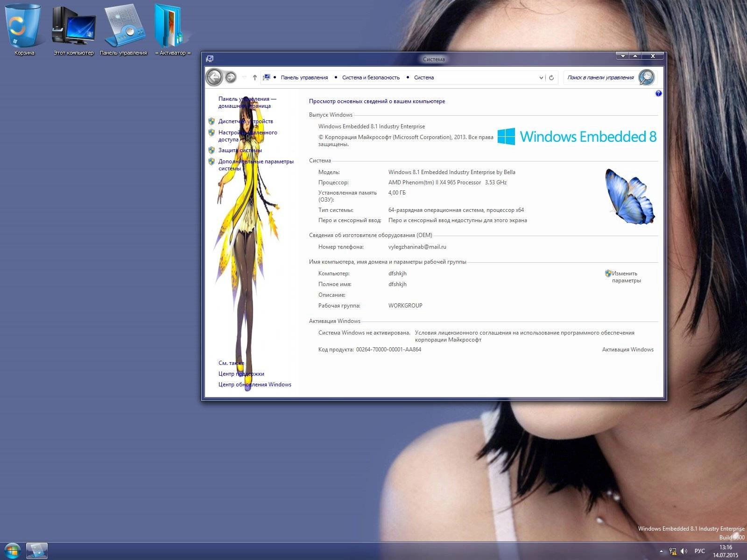747x560 pixels.
Task: Select email vylegzhaninab@mail.ru text
Action: point(417,247)
